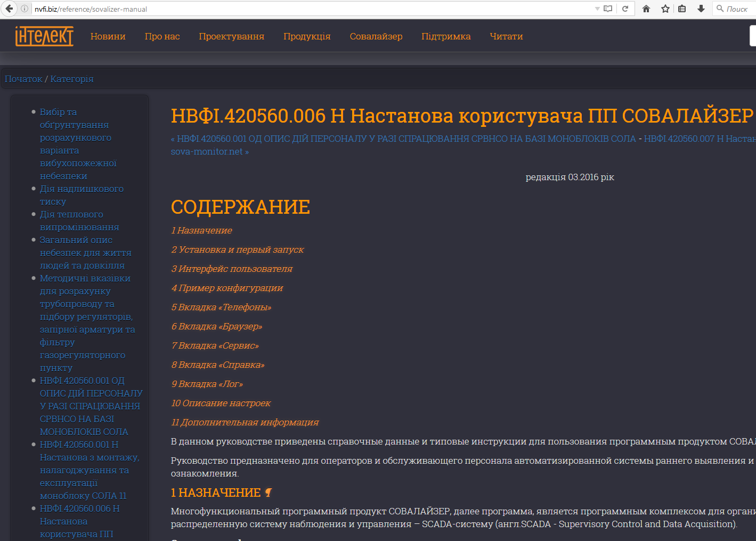Image resolution: width=756 pixels, height=541 pixels.
Task: Open sidebar link Загальний опис небезпек
Action: click(85, 253)
